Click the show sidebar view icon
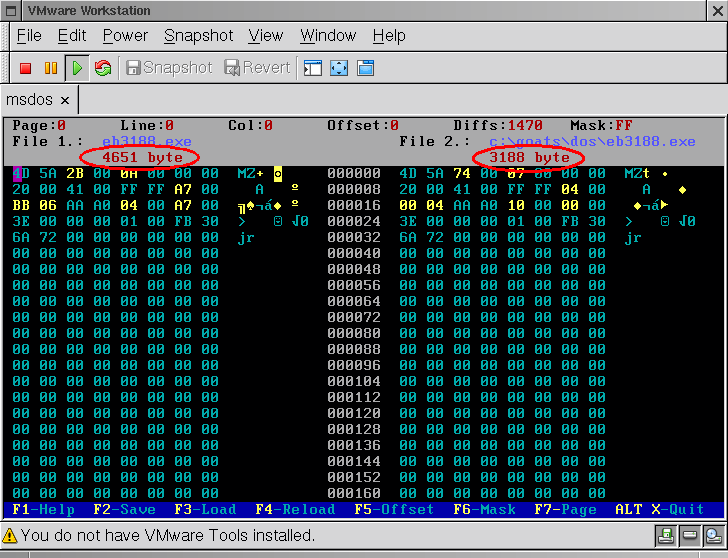Viewport: 728px width, 558px height. point(312,68)
